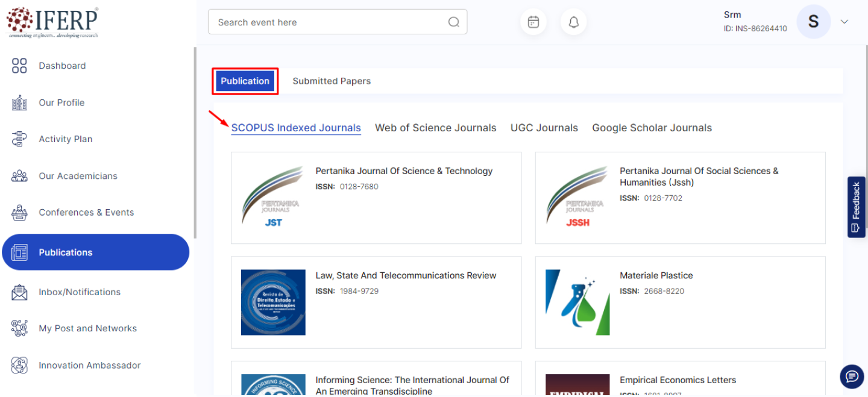Click the calendar icon in header
The image size is (868, 397).
(x=533, y=22)
